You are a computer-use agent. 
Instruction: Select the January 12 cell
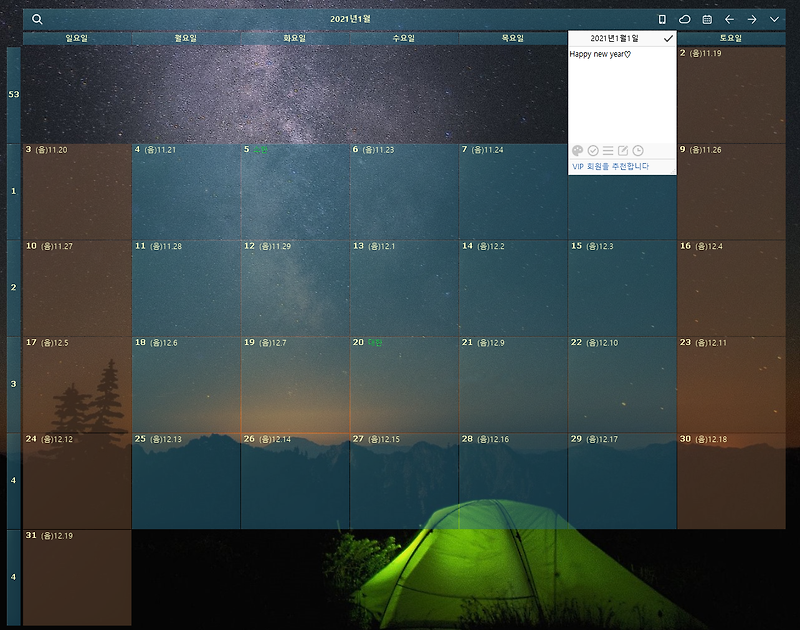point(295,288)
